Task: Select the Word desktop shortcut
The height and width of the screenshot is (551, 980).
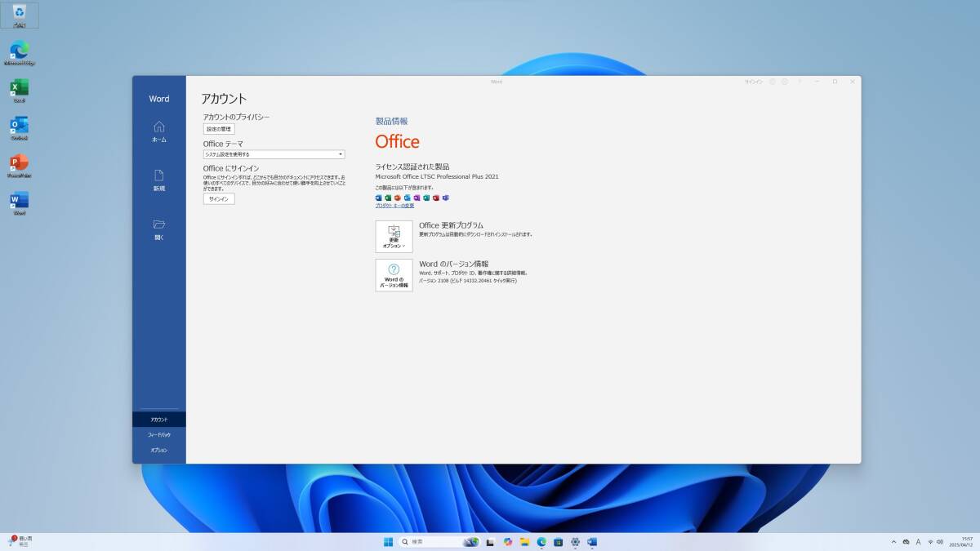Action: click(20, 203)
